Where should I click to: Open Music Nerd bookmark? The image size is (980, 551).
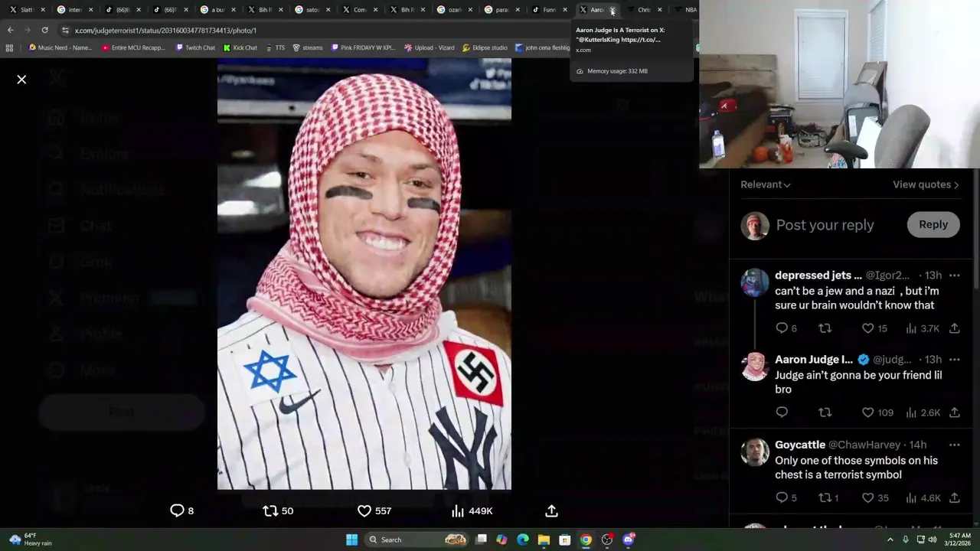tap(60, 47)
